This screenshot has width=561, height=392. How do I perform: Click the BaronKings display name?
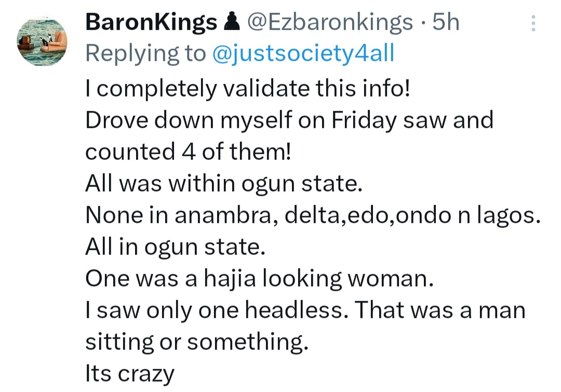point(151,23)
